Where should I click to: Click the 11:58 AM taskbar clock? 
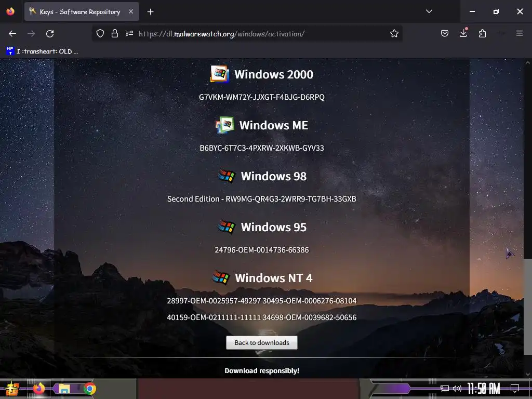[484, 389]
